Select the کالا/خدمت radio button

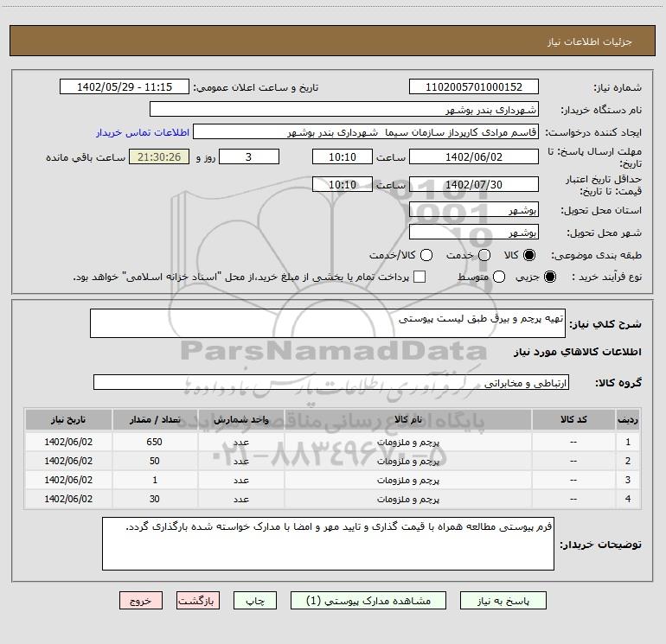pos(426,255)
